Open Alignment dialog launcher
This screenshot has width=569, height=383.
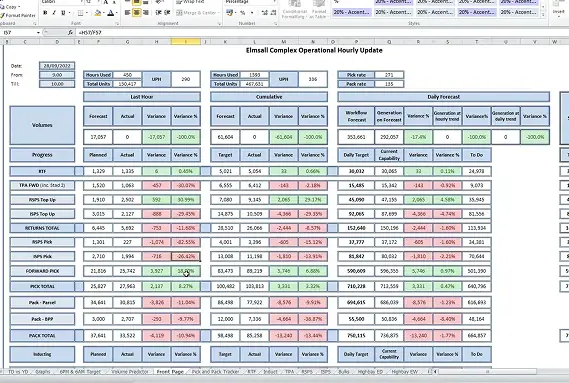pos(219,24)
